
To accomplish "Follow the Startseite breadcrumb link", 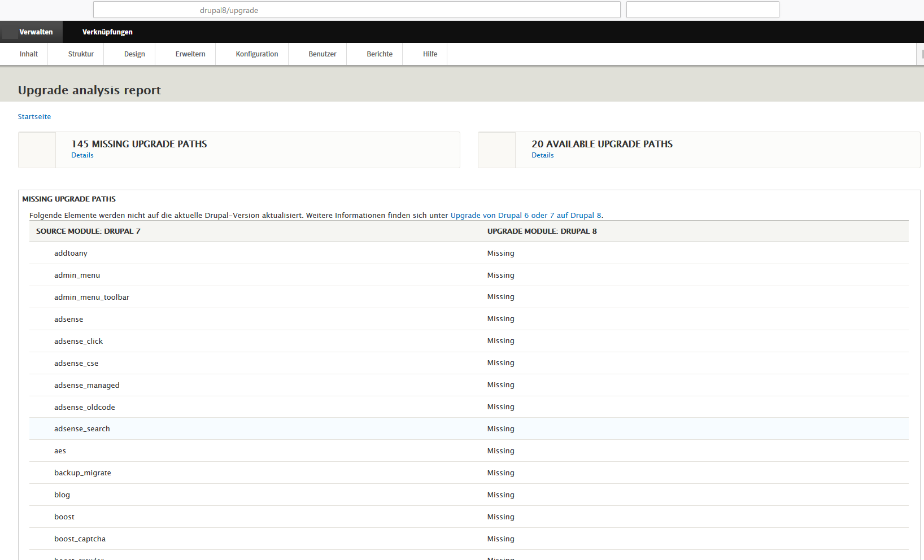I will click(x=34, y=117).
